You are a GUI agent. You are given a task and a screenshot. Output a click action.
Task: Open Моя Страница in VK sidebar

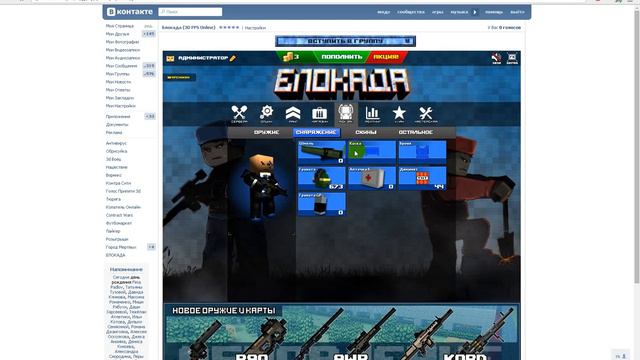(x=120, y=26)
